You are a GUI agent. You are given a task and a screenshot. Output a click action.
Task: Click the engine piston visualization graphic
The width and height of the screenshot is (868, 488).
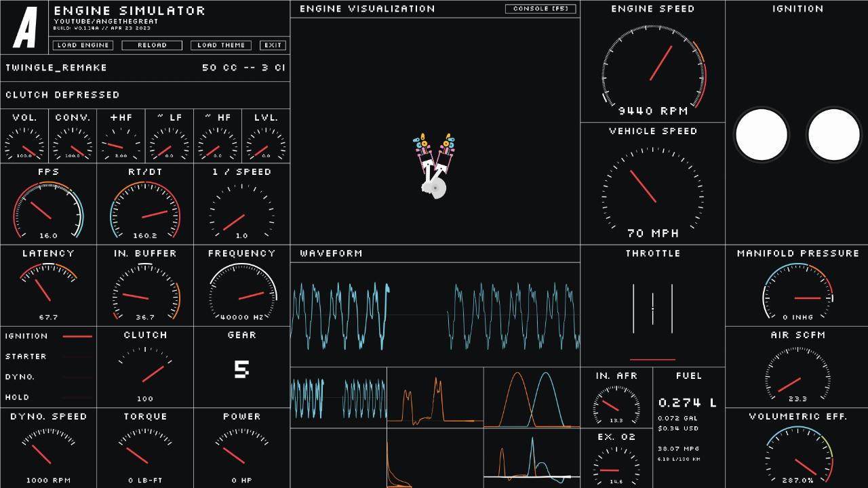[x=434, y=166]
